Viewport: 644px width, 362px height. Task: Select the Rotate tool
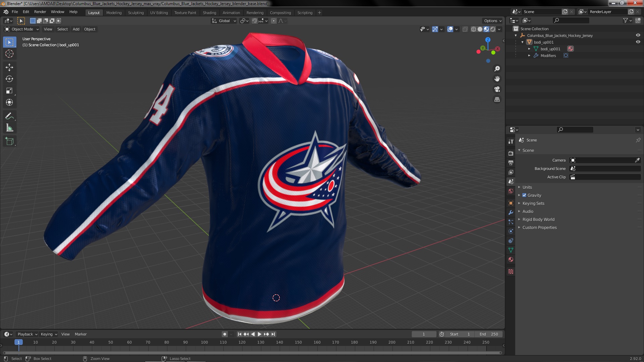9,79
